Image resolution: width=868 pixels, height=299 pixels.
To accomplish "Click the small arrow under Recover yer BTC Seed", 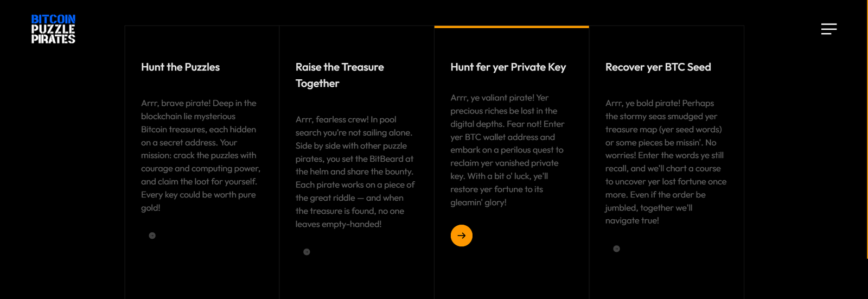I will tap(616, 249).
